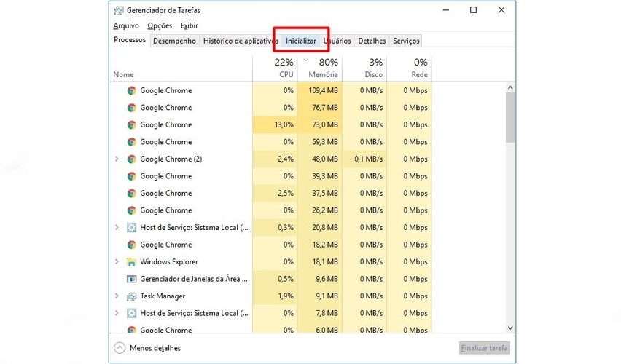621x364 pixels.
Task: Click the scroll up arrow
Action: tap(510, 87)
